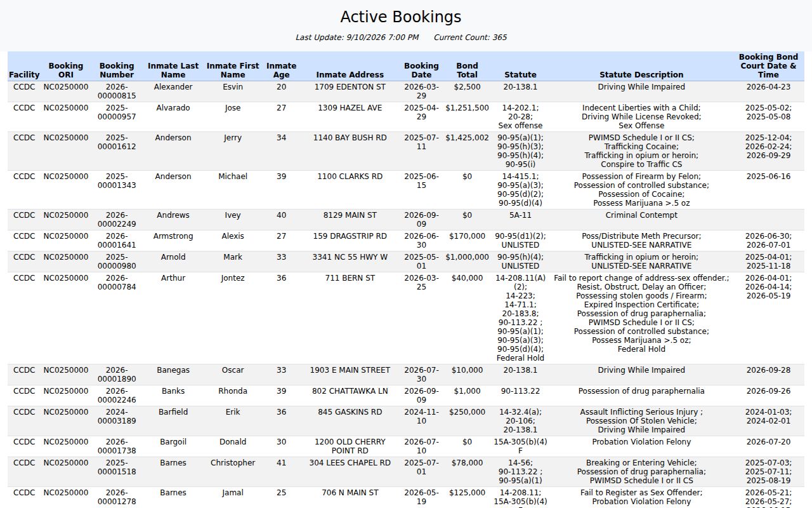
Task: Click bond total $1,251,500
Action: tap(467, 108)
